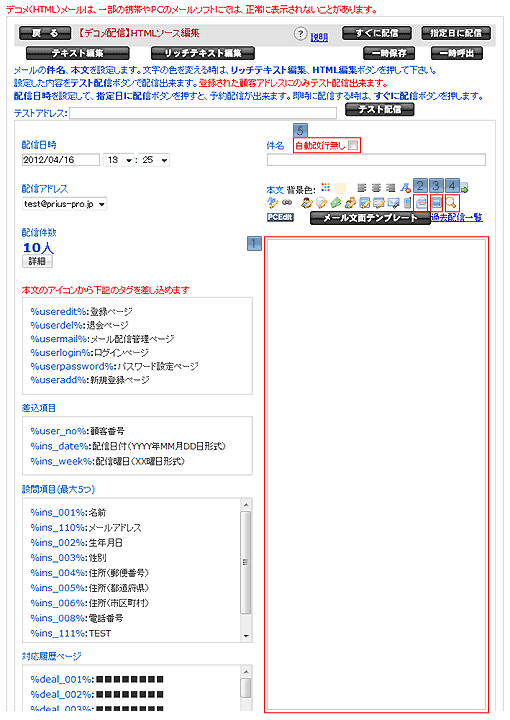Apply center text alignment icon

pyautogui.click(x=376, y=187)
